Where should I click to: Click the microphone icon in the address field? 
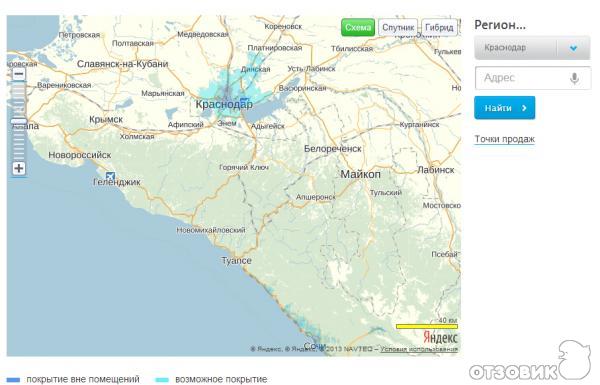coord(574,78)
